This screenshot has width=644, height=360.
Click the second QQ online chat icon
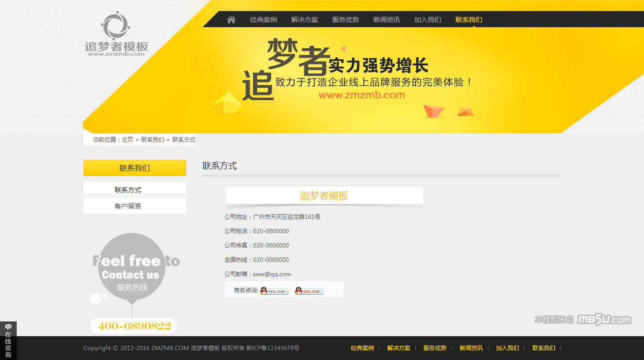(309, 291)
